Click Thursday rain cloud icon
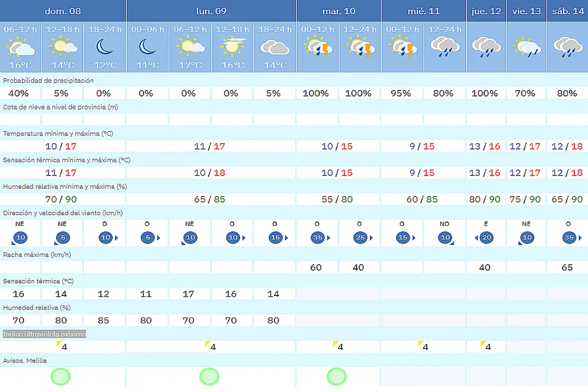This screenshot has width=588, height=392. (486, 47)
